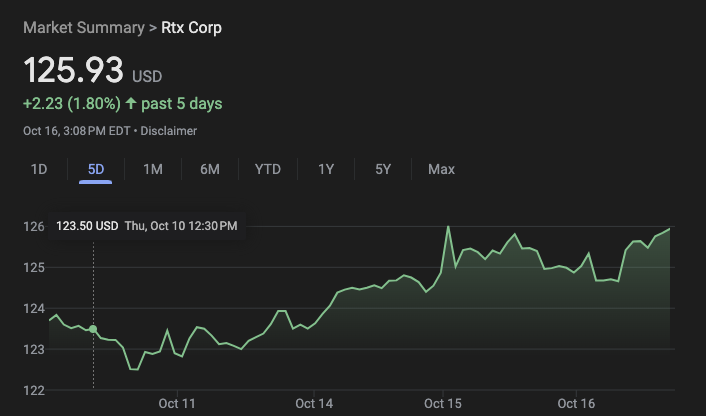Open the Disclaimer link
706x416 pixels.
[x=168, y=131]
